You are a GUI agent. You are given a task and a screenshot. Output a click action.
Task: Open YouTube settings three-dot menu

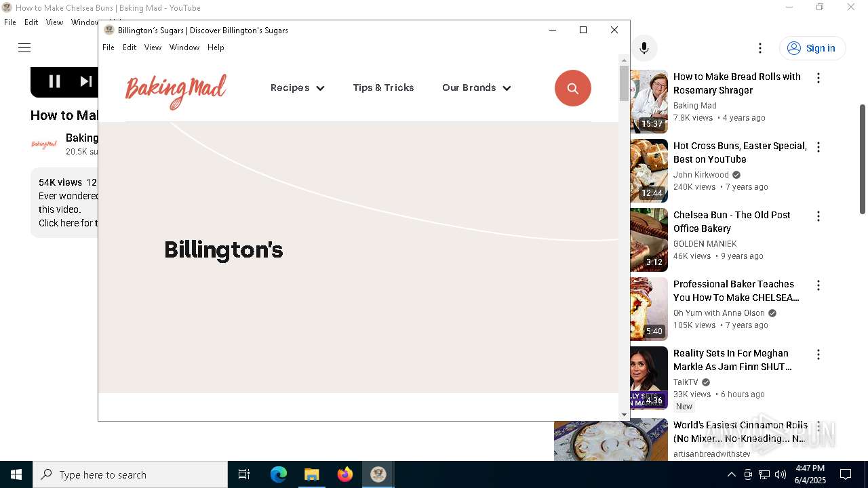[x=760, y=48]
